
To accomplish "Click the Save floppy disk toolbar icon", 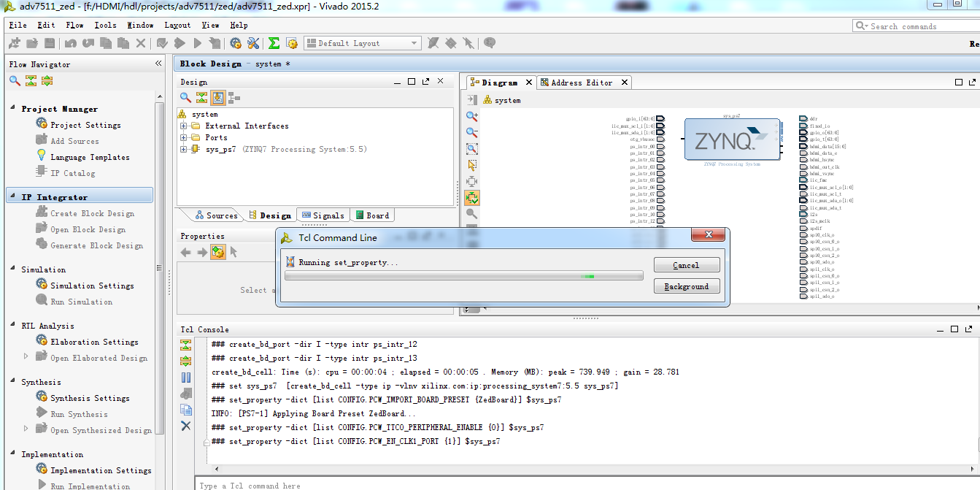I will coord(50,43).
